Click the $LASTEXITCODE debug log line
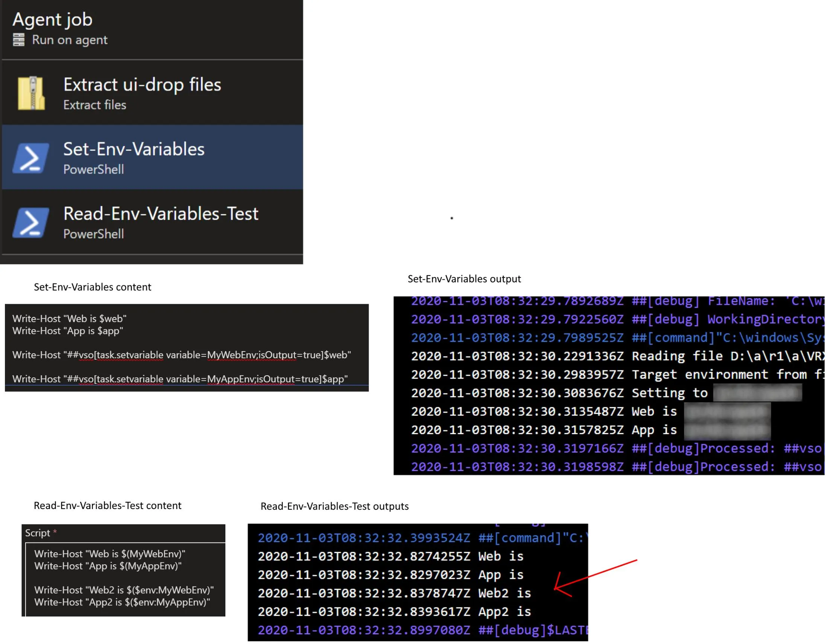 422,630
